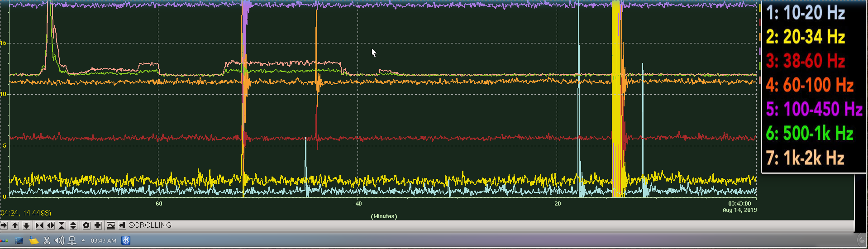Compress the vertical axis with inward vertical arrows
The image size is (868, 249).
click(62, 225)
